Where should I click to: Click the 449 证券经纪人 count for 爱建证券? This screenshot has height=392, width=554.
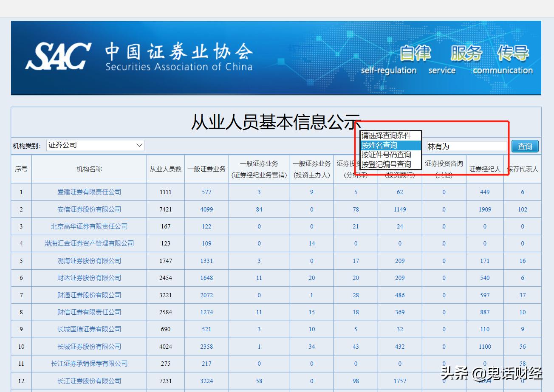[x=484, y=192]
